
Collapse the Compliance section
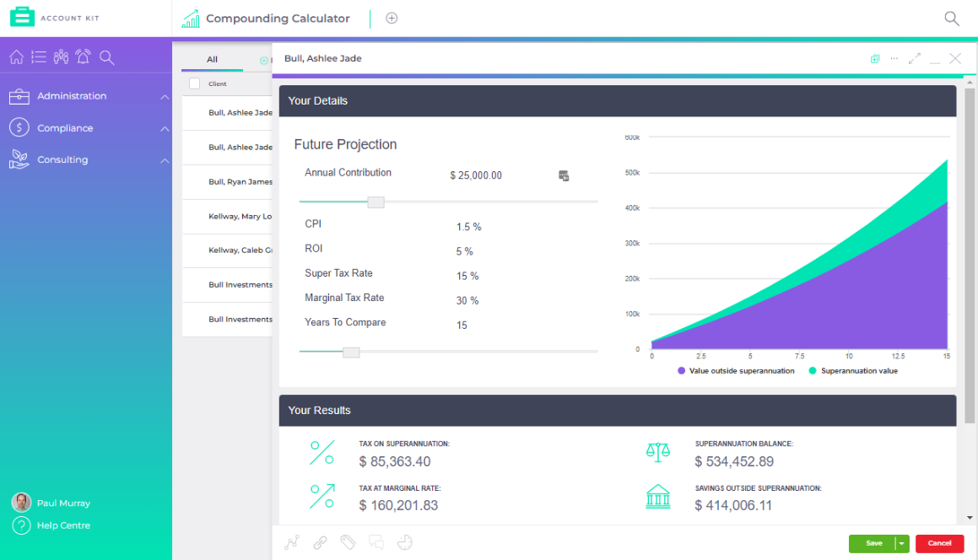pyautogui.click(x=165, y=127)
